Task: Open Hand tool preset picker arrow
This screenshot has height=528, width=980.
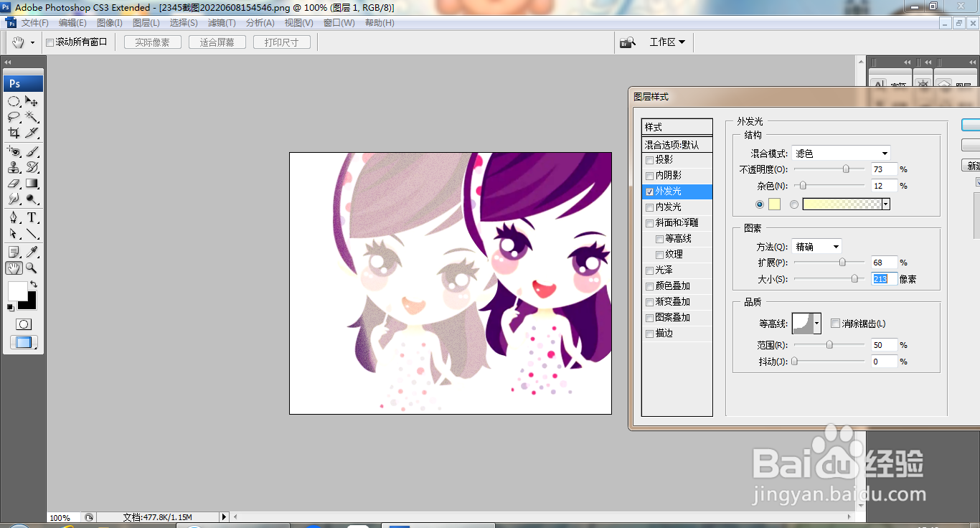Action: [x=32, y=43]
